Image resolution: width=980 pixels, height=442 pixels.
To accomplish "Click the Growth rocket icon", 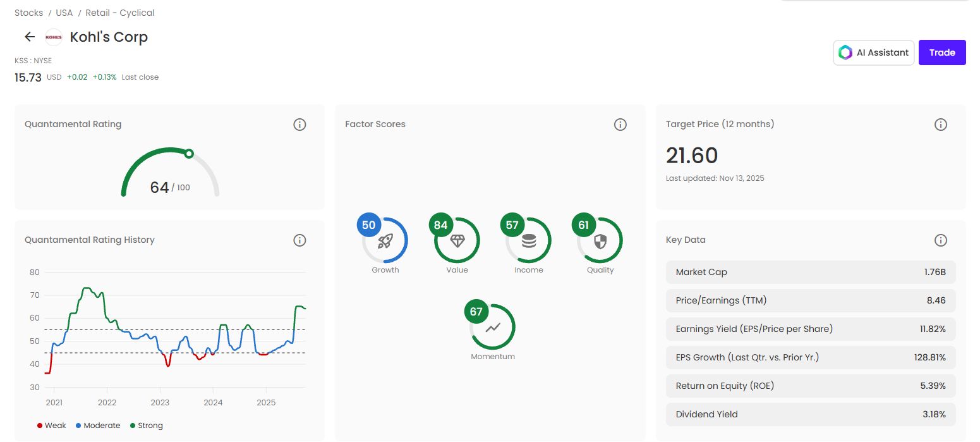I will click(385, 241).
